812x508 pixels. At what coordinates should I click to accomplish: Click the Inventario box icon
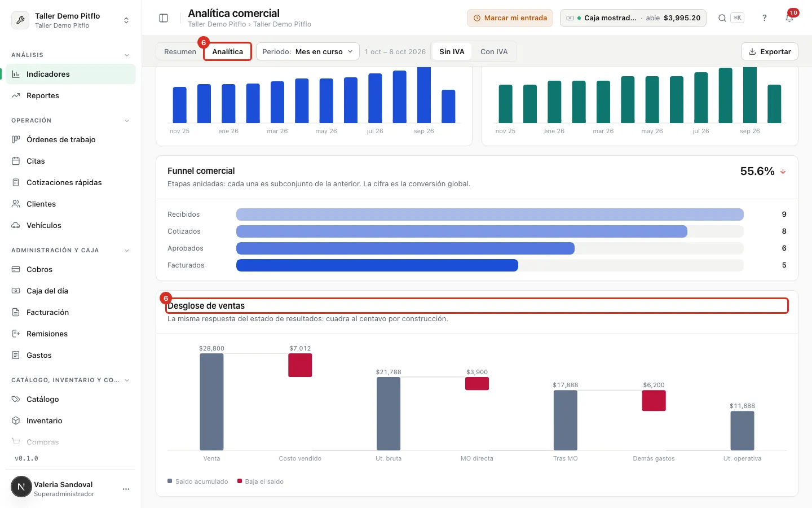click(16, 421)
